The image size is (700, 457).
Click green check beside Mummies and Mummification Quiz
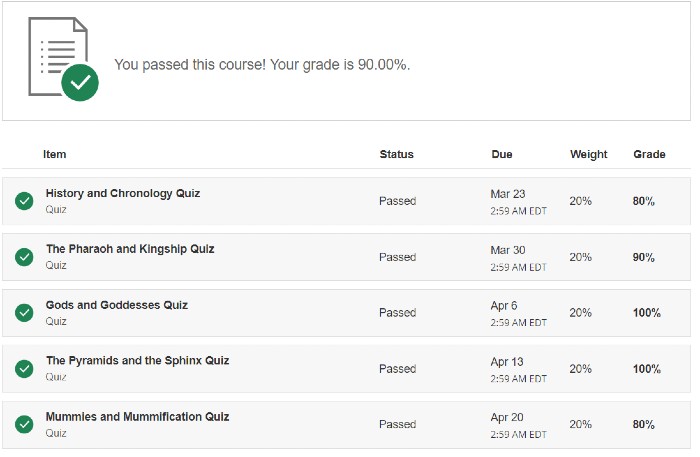pyautogui.click(x=24, y=424)
